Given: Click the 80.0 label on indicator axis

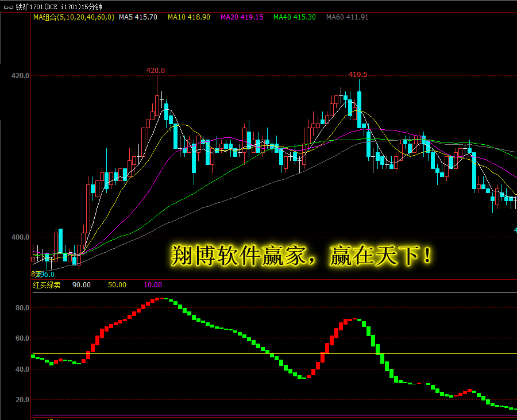Looking at the screenshot, I should click(x=22, y=308).
